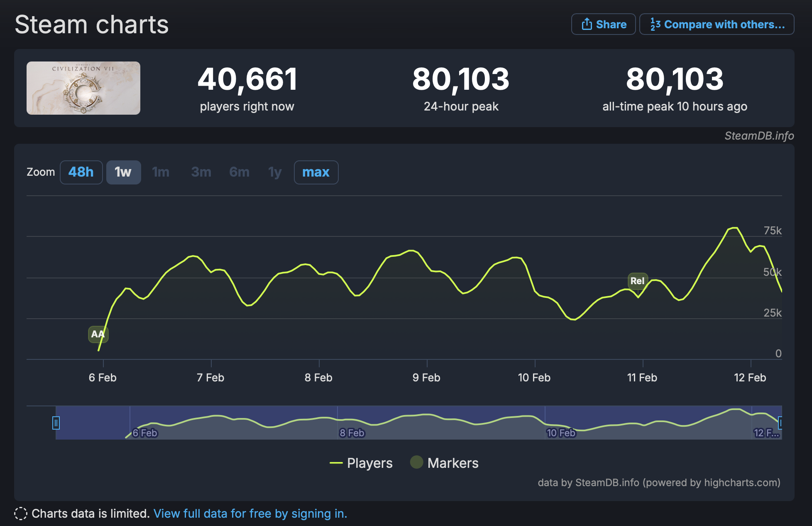Click the 24-hour peak label

(x=461, y=106)
